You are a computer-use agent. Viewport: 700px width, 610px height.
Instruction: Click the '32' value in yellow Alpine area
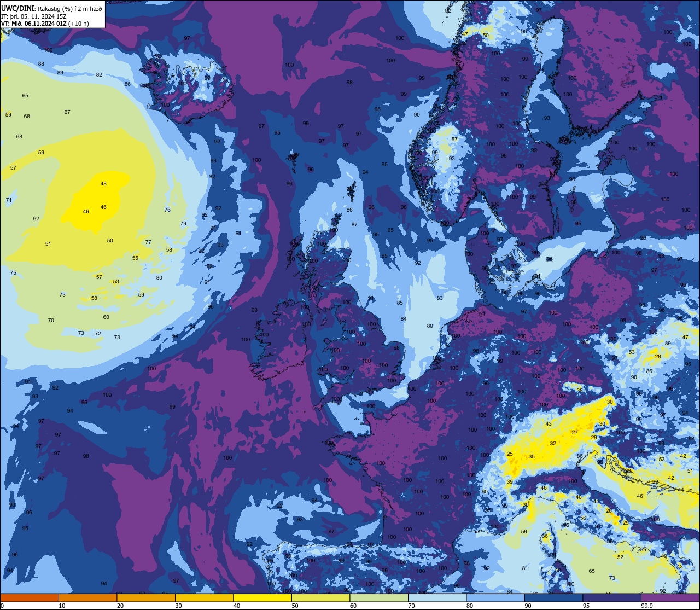553,444
